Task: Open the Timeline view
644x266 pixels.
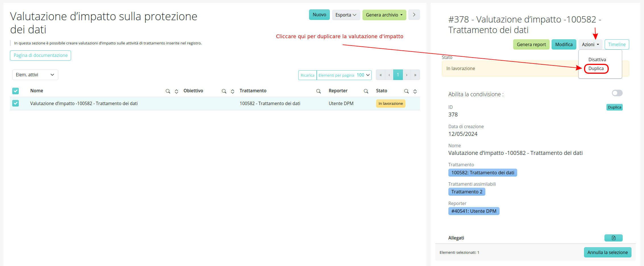Action: click(x=617, y=44)
